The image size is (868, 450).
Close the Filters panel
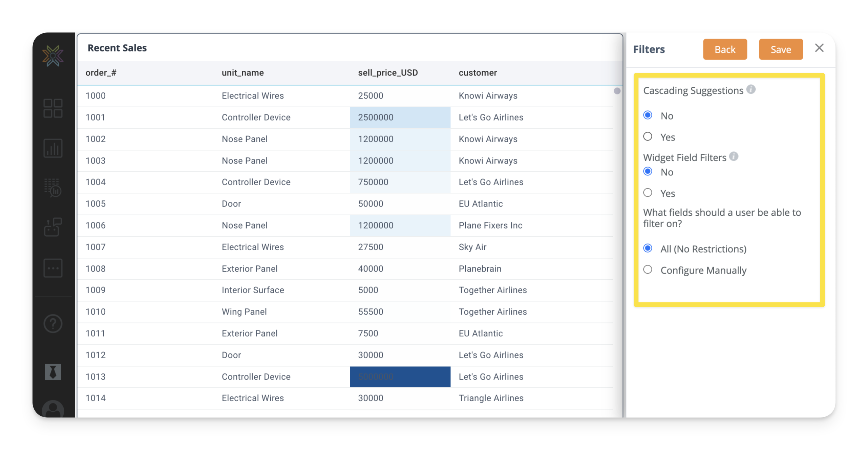[819, 48]
